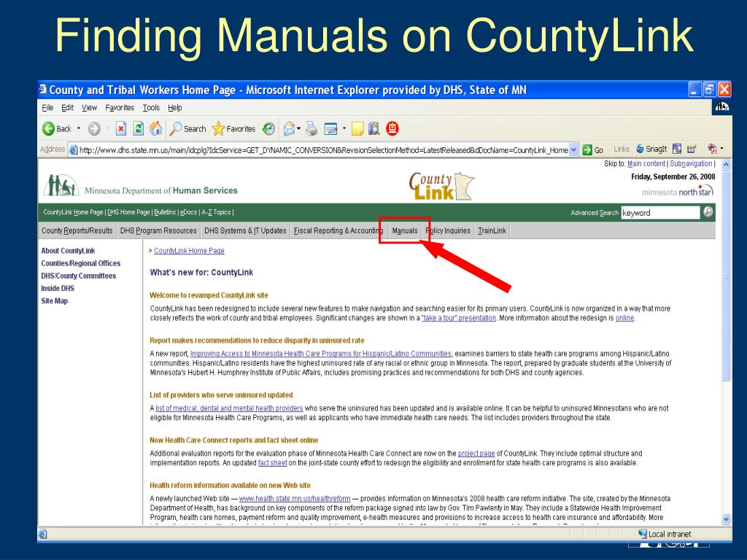
Task: Open the Search toolbar button
Action: [188, 128]
